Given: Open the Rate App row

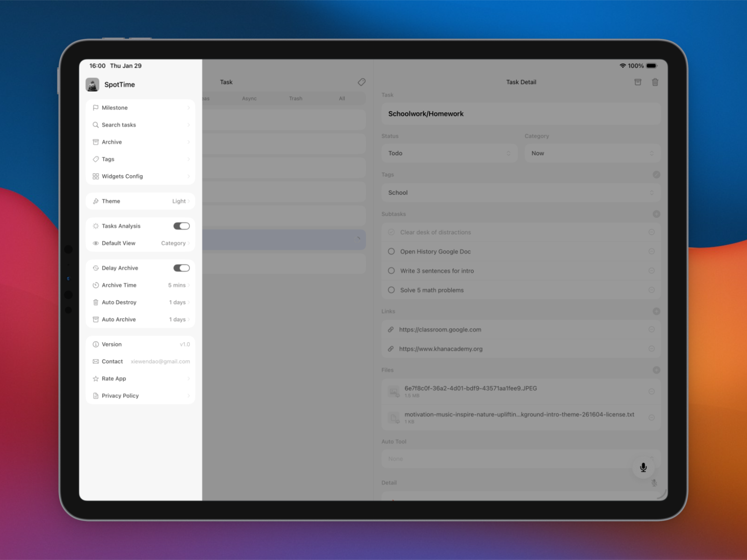Looking at the screenshot, I should tap(141, 379).
